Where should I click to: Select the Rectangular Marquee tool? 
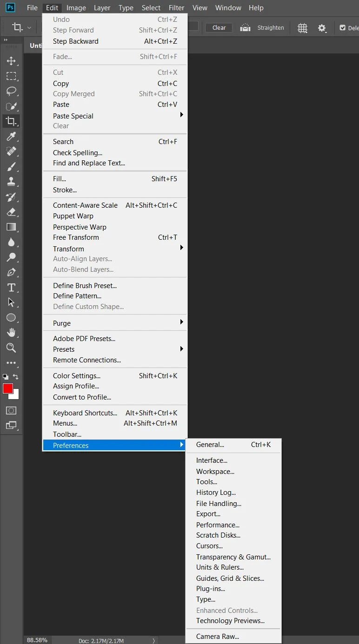pos(11,76)
